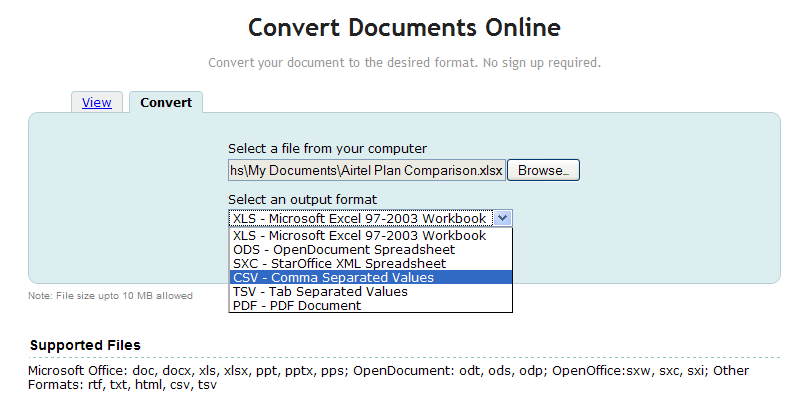Pick PDF Document as the output format
The image size is (805, 405).
(x=295, y=306)
